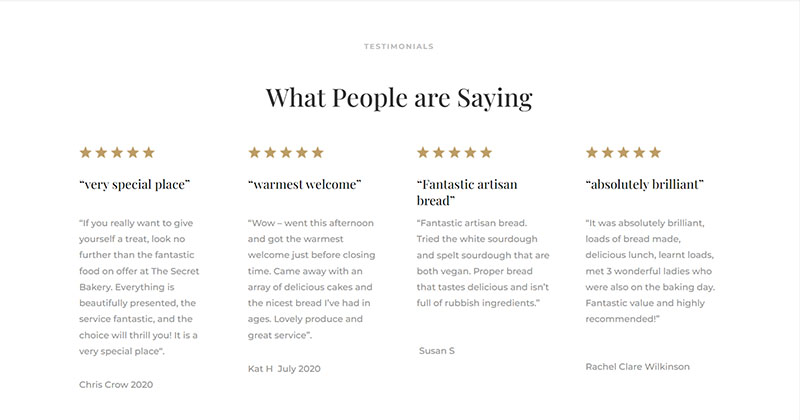Click the TESTIMONIALS section label
800x420 pixels.
click(x=399, y=46)
